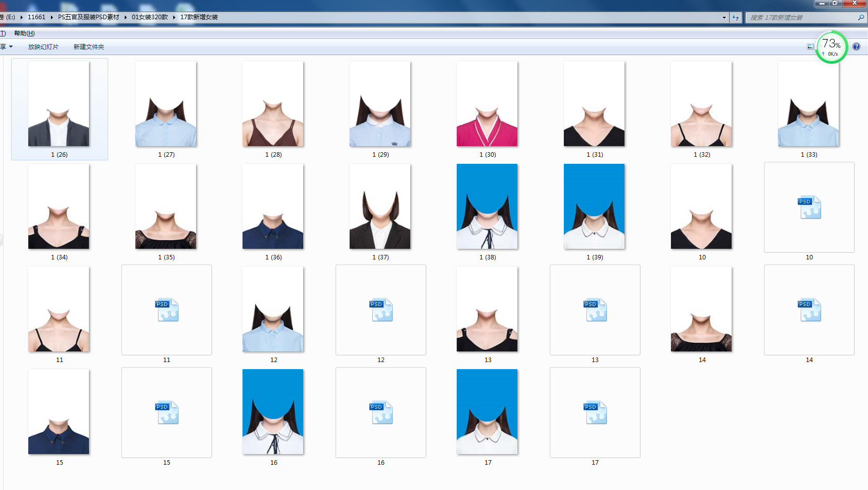Select image thumbnail 13 black top
Viewport: 868px width, 490px height.
click(487, 309)
